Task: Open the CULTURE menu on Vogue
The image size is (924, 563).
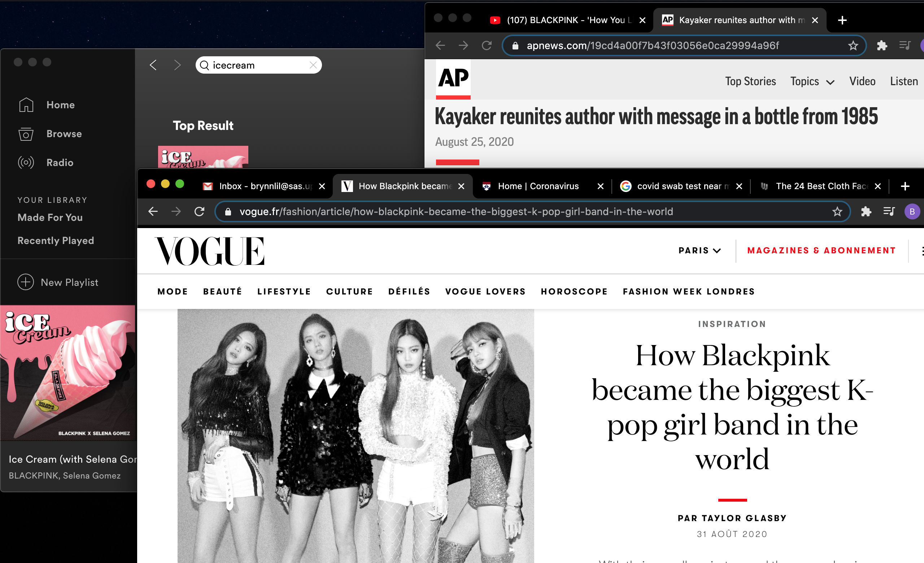Action: pos(349,291)
